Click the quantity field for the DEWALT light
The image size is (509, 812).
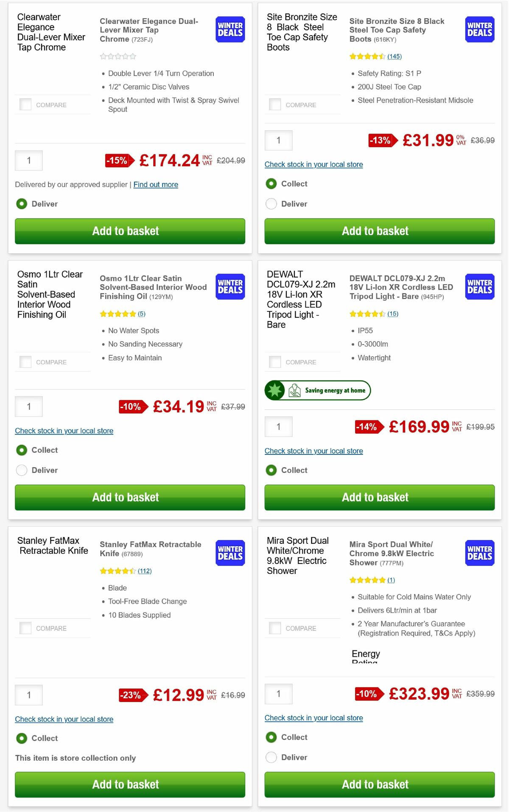click(278, 426)
